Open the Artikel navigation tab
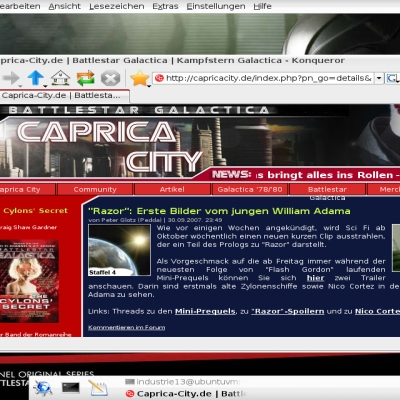Viewport: 400px width, 400px height. [x=172, y=189]
